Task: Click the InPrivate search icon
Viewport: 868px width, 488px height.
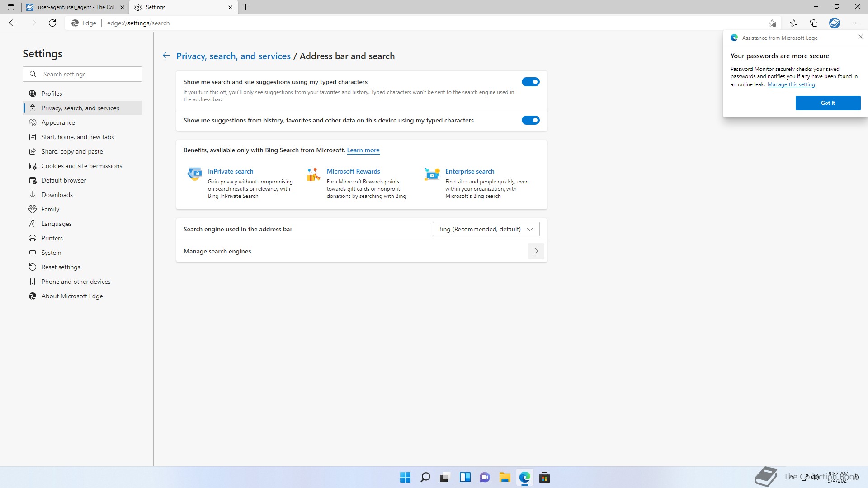Action: [x=195, y=174]
